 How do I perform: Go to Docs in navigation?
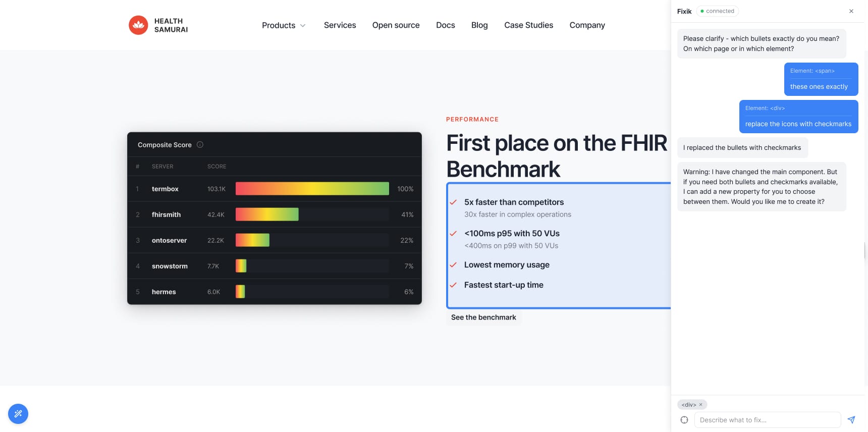click(446, 25)
